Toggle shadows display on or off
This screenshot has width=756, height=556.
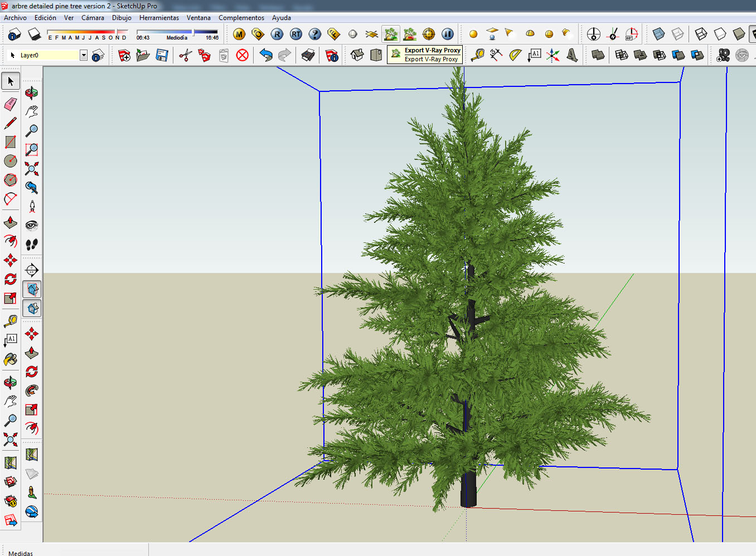(35, 35)
